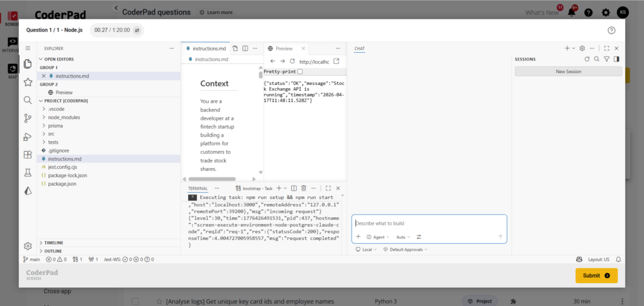This screenshot has height=306, width=644.
Task: Select the Chat panel tab
Action: pos(359,48)
